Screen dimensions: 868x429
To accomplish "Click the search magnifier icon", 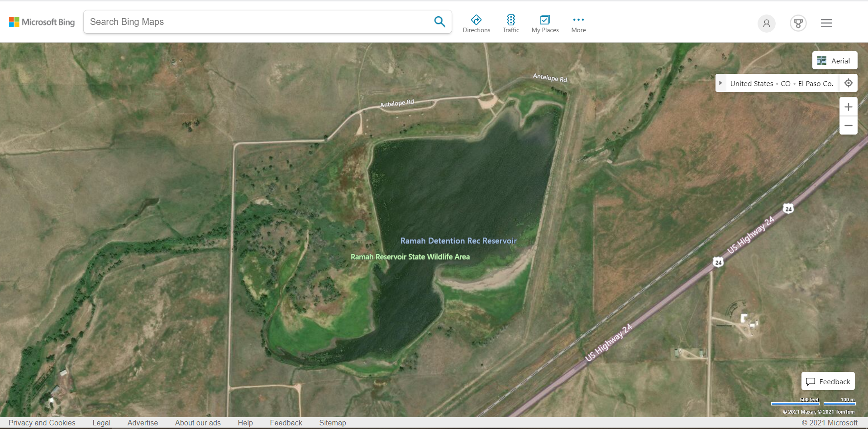I will pos(439,22).
